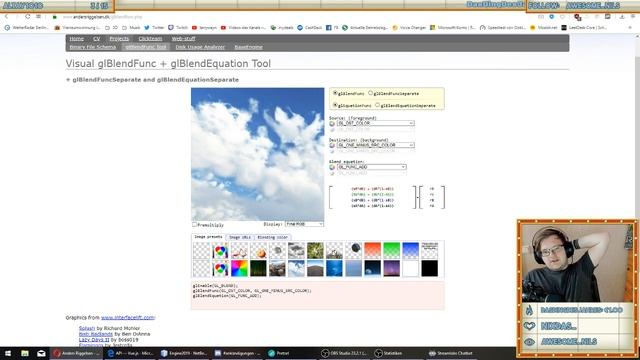Pick the green gradient preset
Image resolution: width=640 pixels, height=360 pixels.
tap(391, 251)
